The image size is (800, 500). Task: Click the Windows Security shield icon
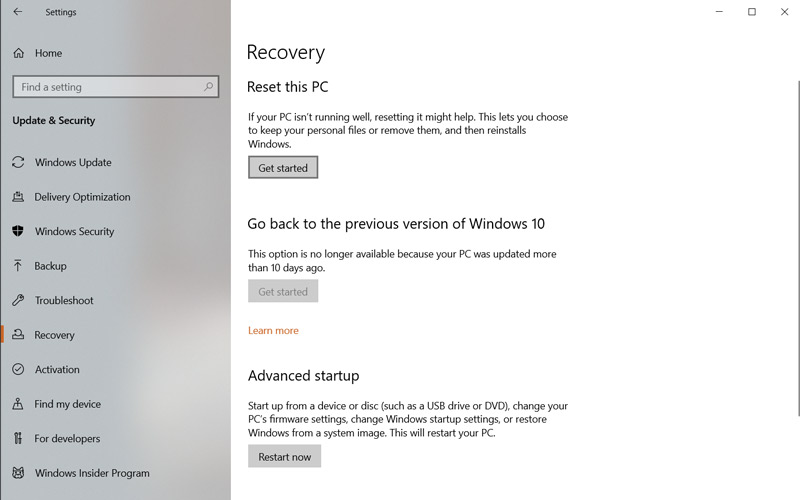17,231
